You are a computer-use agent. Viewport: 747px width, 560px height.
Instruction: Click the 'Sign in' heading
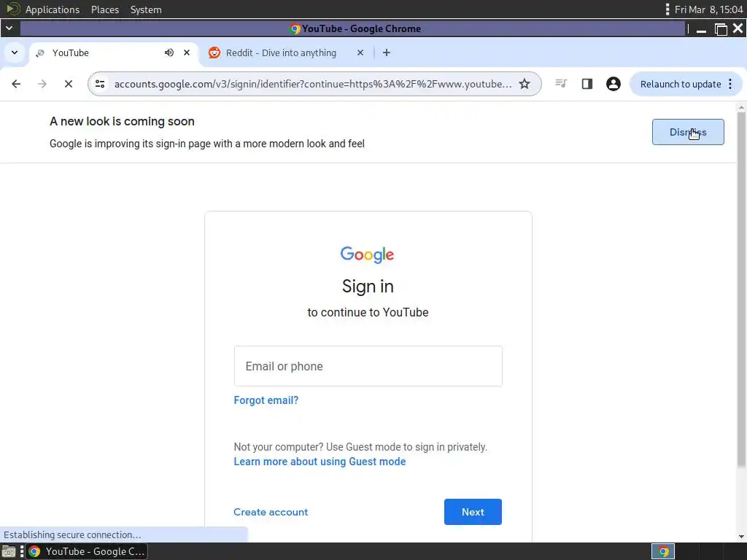pyautogui.click(x=368, y=286)
